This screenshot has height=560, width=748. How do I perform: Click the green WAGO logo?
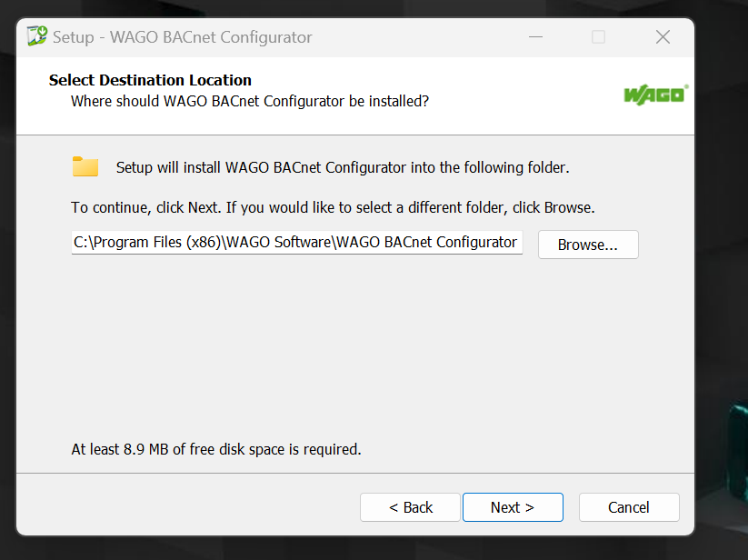tap(656, 95)
